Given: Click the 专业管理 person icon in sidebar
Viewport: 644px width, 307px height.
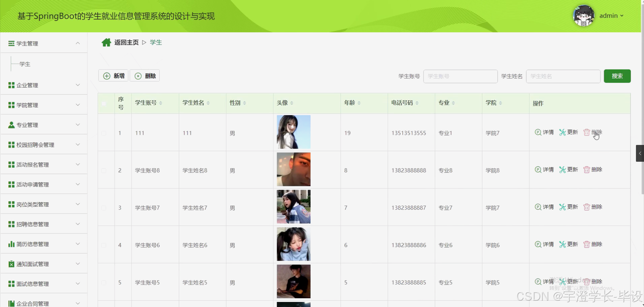Looking at the screenshot, I should coord(11,124).
